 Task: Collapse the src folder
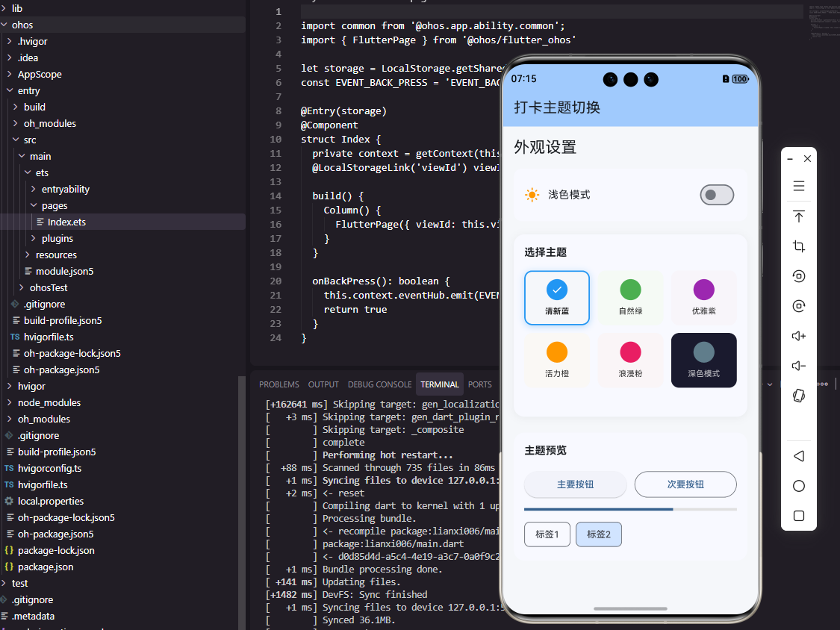(29, 140)
